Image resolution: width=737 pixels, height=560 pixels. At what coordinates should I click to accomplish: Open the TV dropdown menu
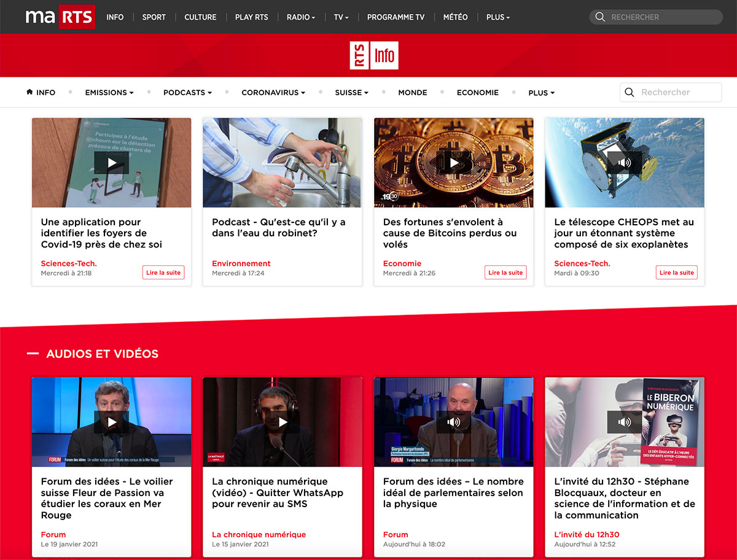pyautogui.click(x=341, y=17)
